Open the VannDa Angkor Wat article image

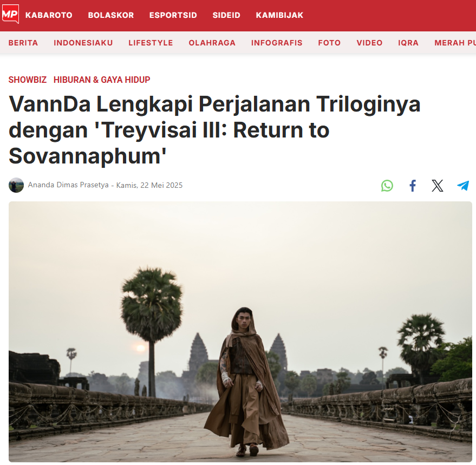coord(240,331)
